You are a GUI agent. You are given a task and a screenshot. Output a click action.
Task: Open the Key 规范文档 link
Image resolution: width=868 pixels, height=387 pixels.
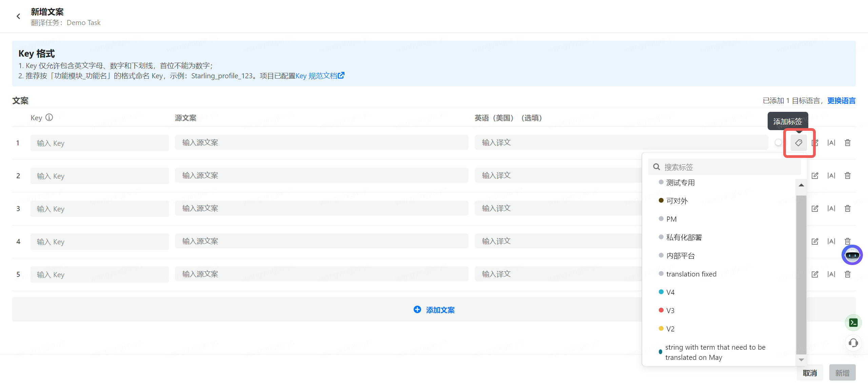pyautogui.click(x=319, y=76)
